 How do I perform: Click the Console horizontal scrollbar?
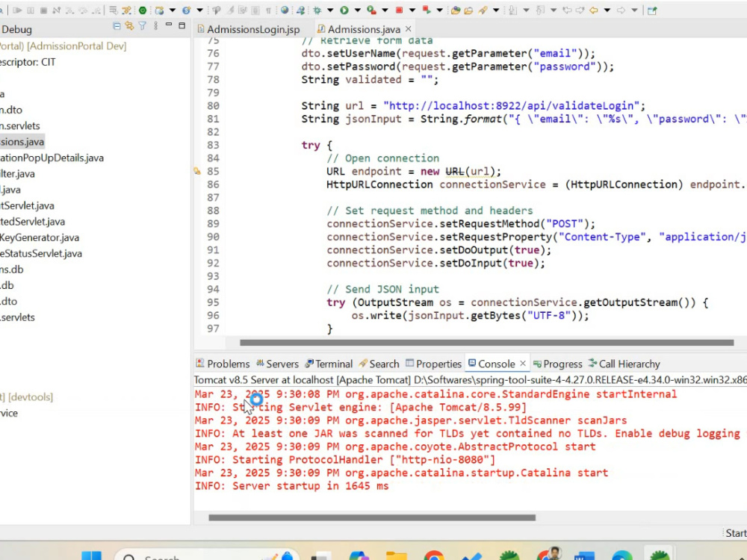[x=372, y=517]
